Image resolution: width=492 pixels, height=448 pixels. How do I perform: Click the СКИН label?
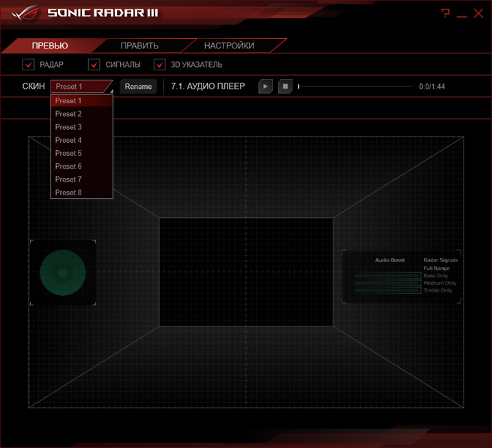(x=33, y=86)
